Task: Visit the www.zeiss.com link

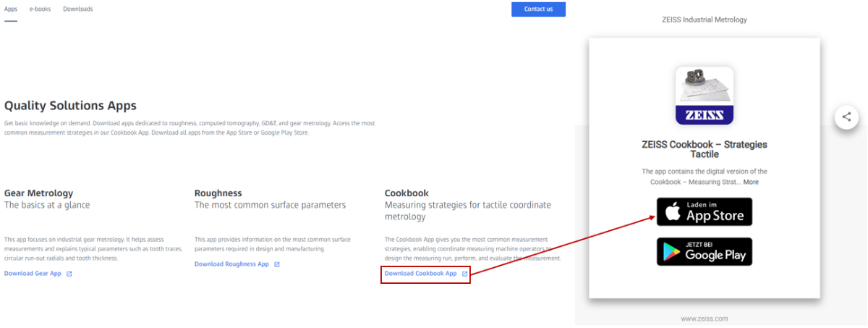Action: click(705, 319)
